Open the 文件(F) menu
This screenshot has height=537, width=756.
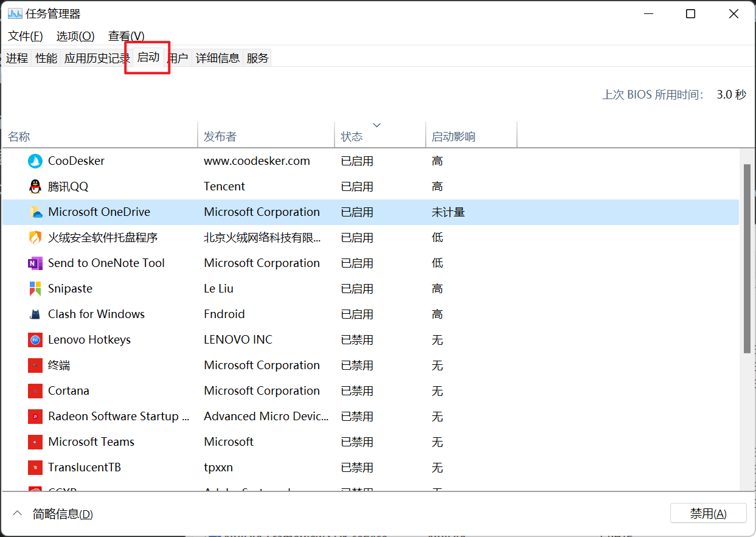tap(26, 36)
